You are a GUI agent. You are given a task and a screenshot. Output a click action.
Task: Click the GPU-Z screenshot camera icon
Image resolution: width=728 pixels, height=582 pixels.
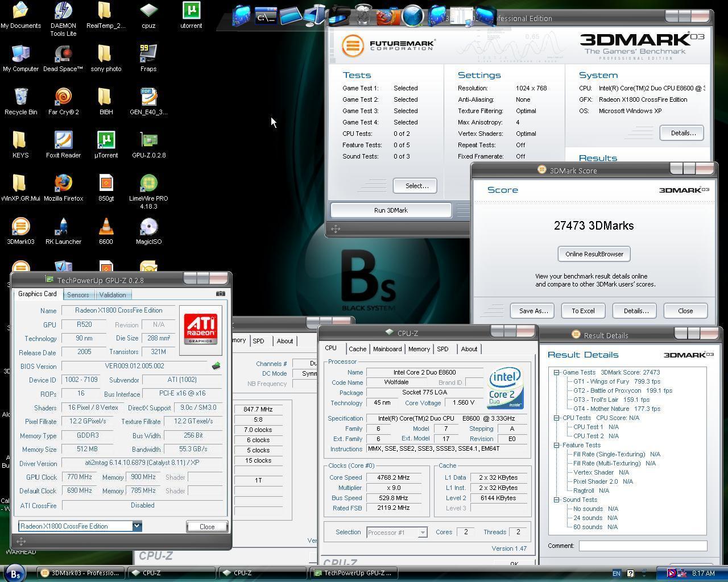(221, 294)
